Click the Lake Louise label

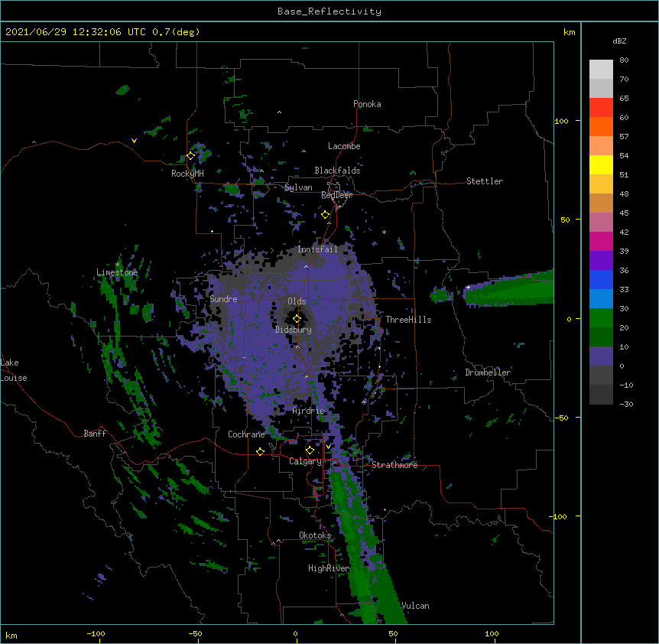coord(14,370)
